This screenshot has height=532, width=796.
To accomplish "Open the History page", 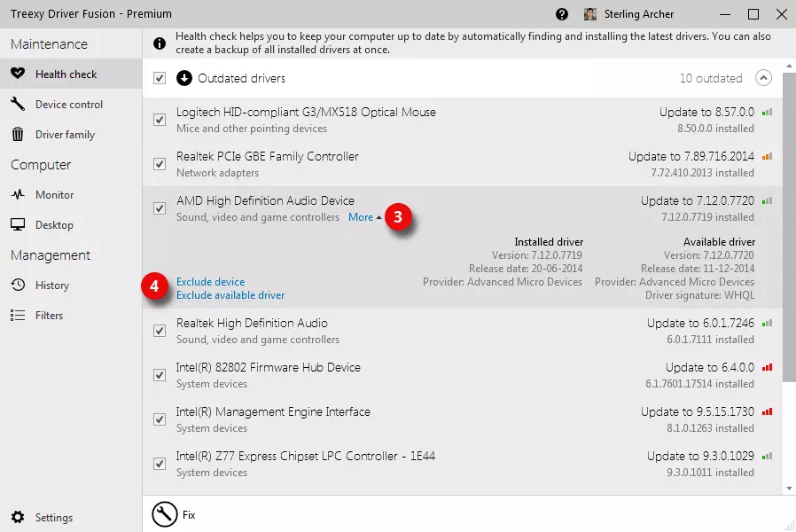I will pyautogui.click(x=71, y=286).
